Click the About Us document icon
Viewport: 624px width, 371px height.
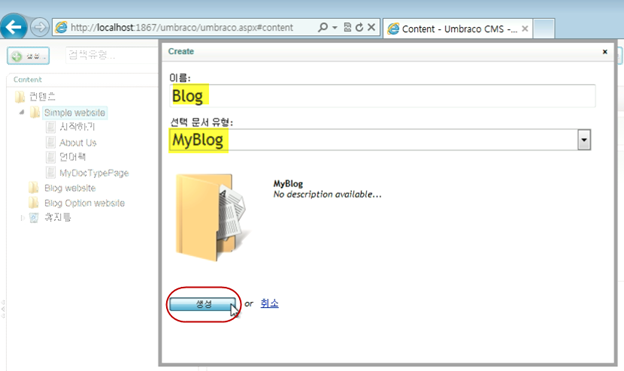pos(51,143)
